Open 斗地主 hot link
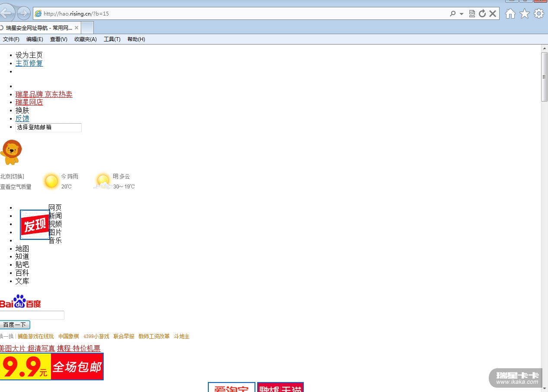 click(x=182, y=336)
